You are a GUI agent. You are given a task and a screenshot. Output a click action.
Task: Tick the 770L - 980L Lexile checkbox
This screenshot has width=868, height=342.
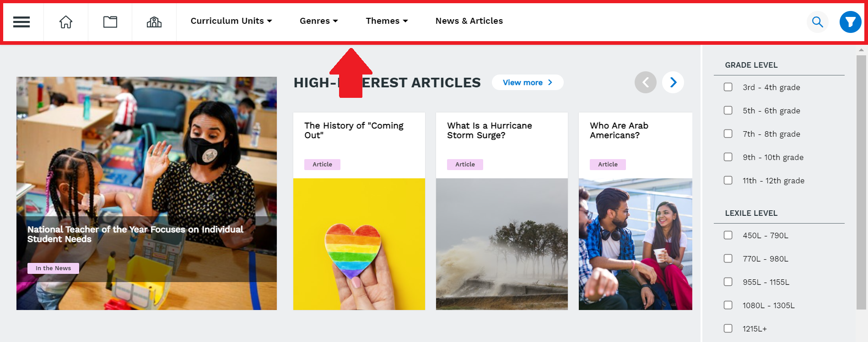(728, 258)
